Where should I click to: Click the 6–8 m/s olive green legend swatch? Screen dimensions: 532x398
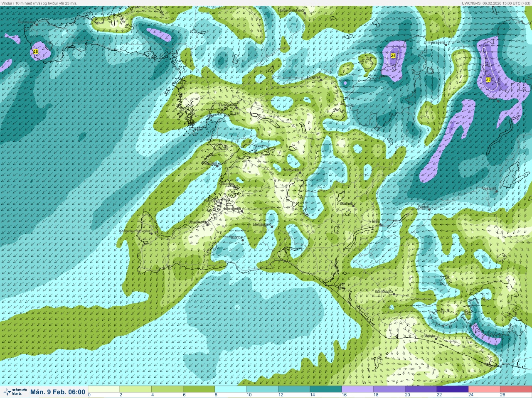point(199,389)
